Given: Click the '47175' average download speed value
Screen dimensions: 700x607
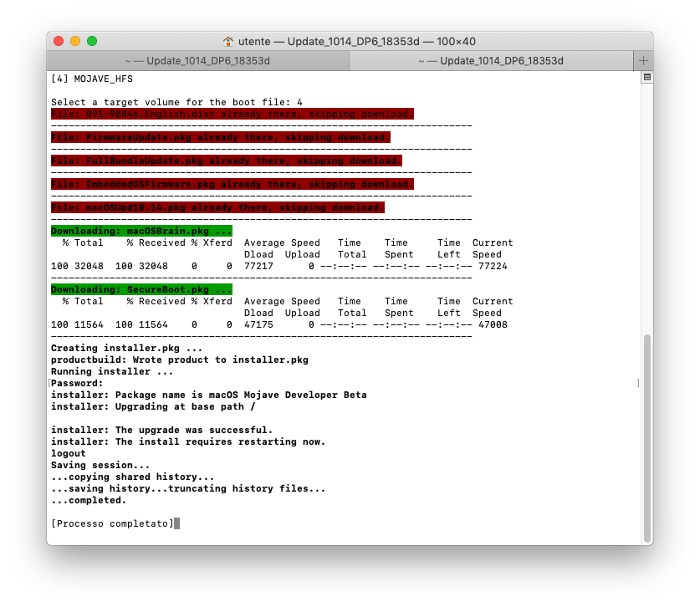Looking at the screenshot, I should [x=258, y=324].
